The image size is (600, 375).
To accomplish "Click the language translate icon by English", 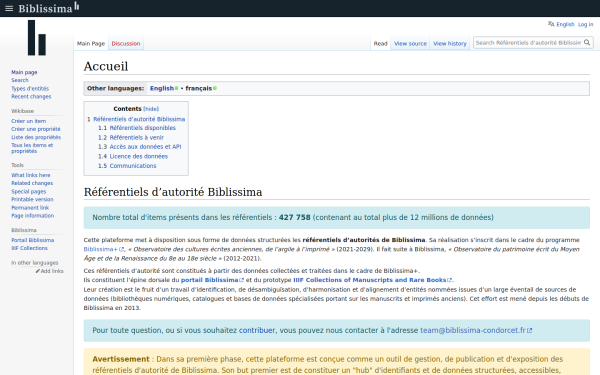I will (551, 24).
